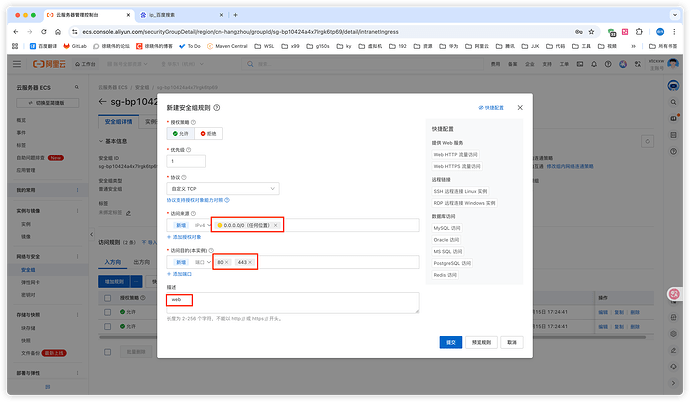Apply SSH 远程连接 Linux 实例 quick config
Screen dimensions: 690x402
(x=460, y=190)
